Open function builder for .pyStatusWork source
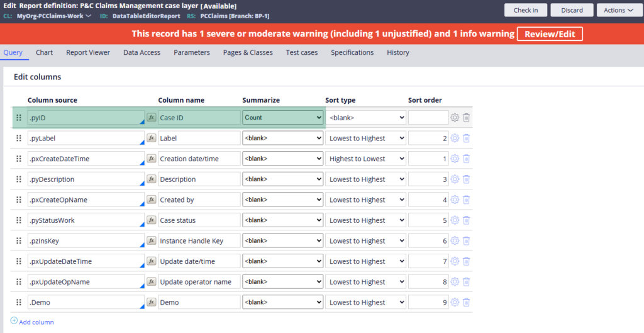The width and height of the screenshot is (644, 333). pyautogui.click(x=151, y=220)
